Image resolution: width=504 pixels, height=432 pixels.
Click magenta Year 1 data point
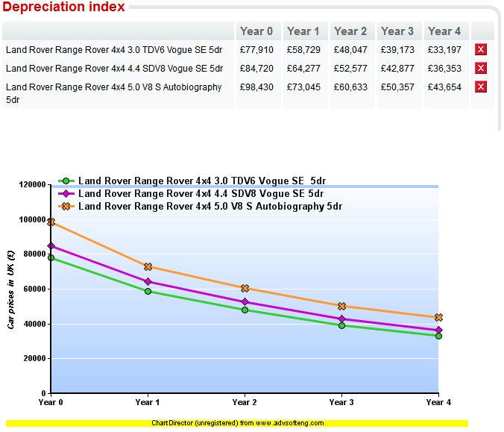(148, 282)
